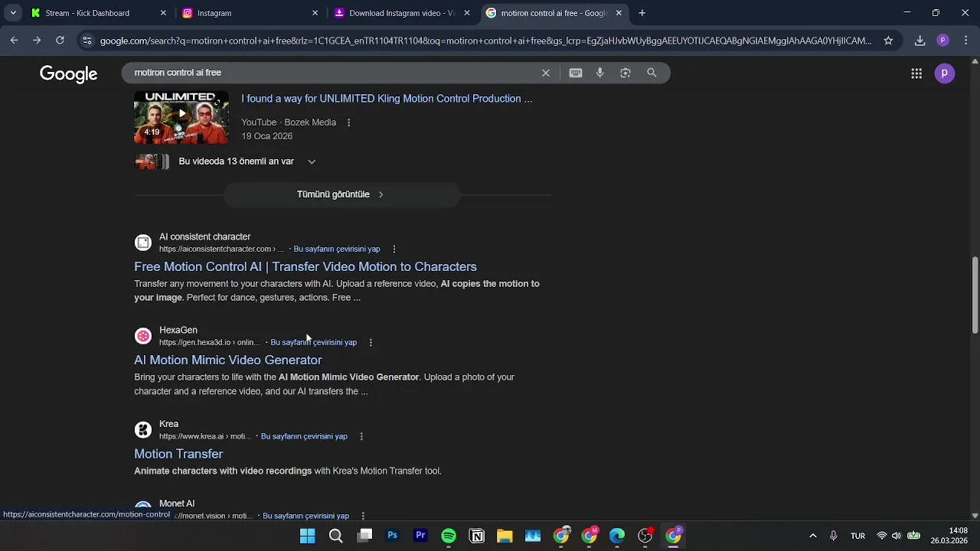Open the Windows Start menu

308,536
